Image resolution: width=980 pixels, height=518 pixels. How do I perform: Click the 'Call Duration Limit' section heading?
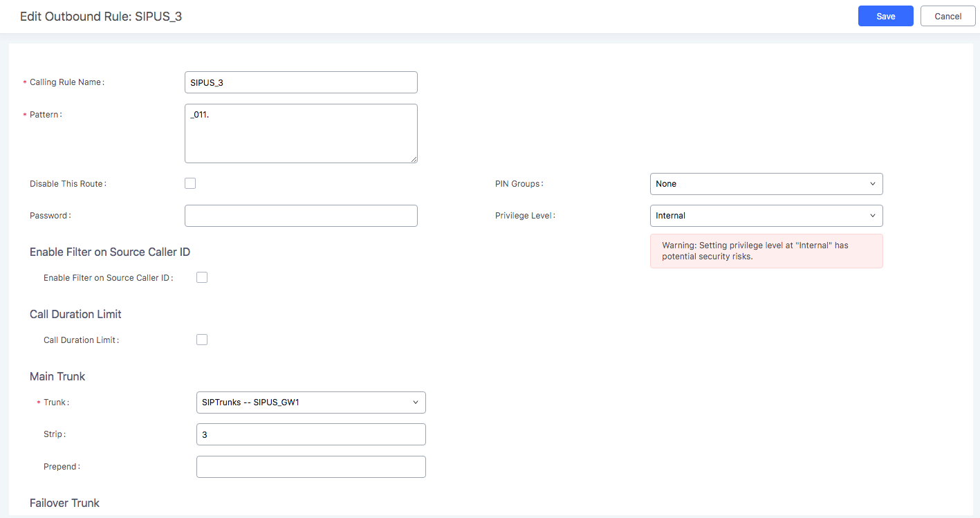pyautogui.click(x=75, y=314)
